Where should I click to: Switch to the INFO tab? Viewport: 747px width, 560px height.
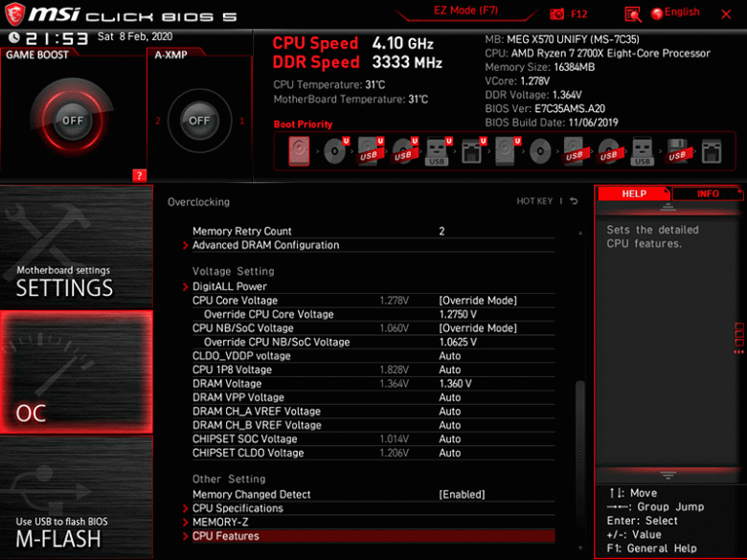(708, 193)
